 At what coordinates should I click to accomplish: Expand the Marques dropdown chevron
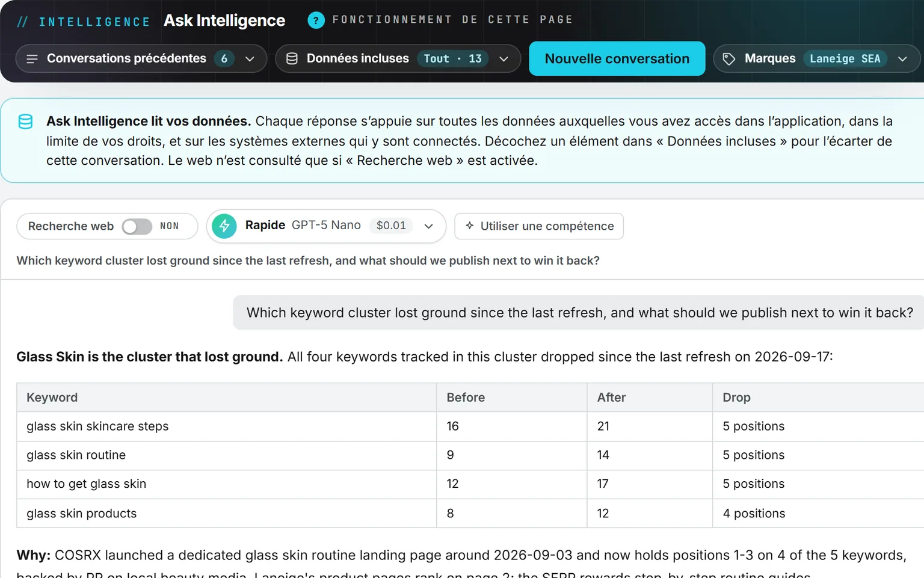click(x=902, y=59)
